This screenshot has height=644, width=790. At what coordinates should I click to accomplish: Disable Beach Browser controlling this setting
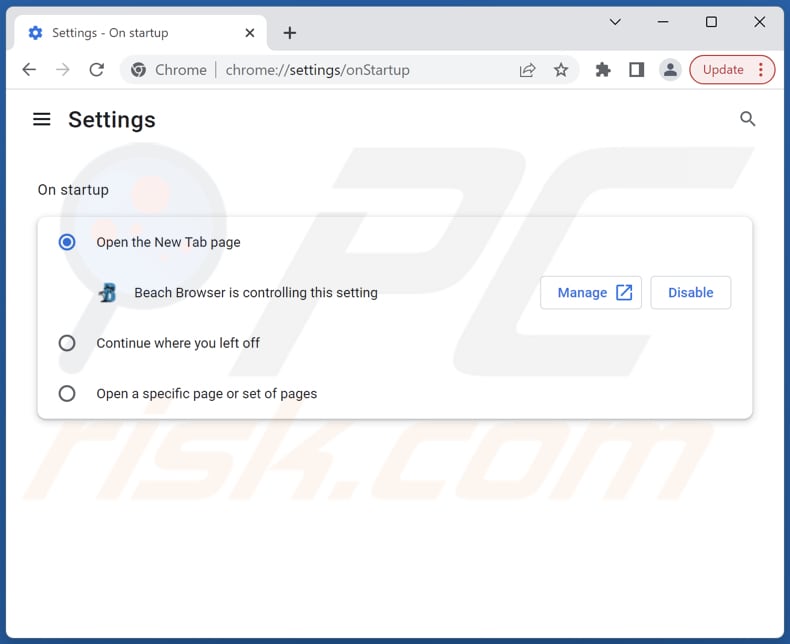point(690,292)
